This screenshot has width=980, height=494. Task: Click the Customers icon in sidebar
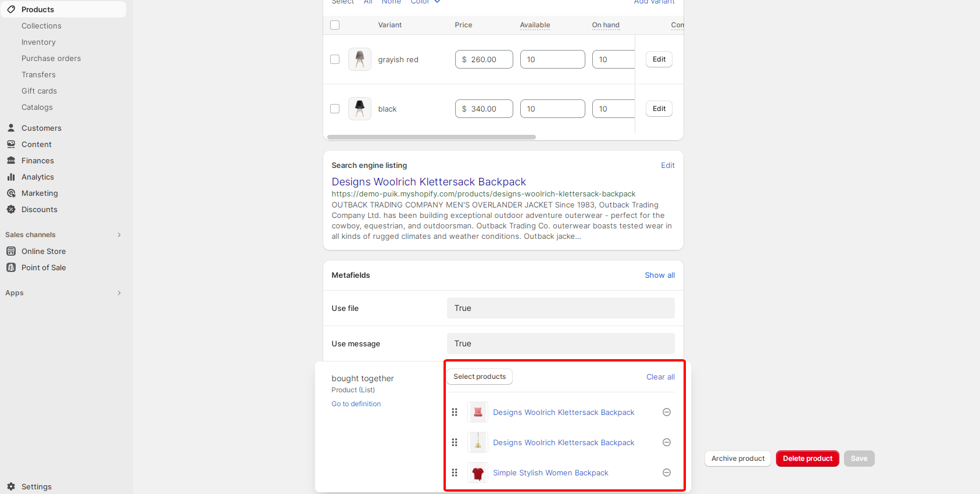click(x=11, y=128)
